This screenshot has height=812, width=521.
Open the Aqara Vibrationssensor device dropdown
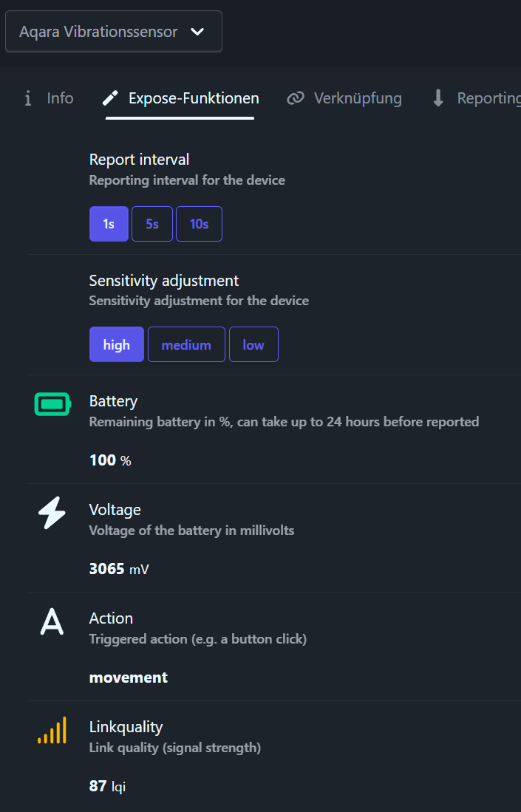coord(99,32)
